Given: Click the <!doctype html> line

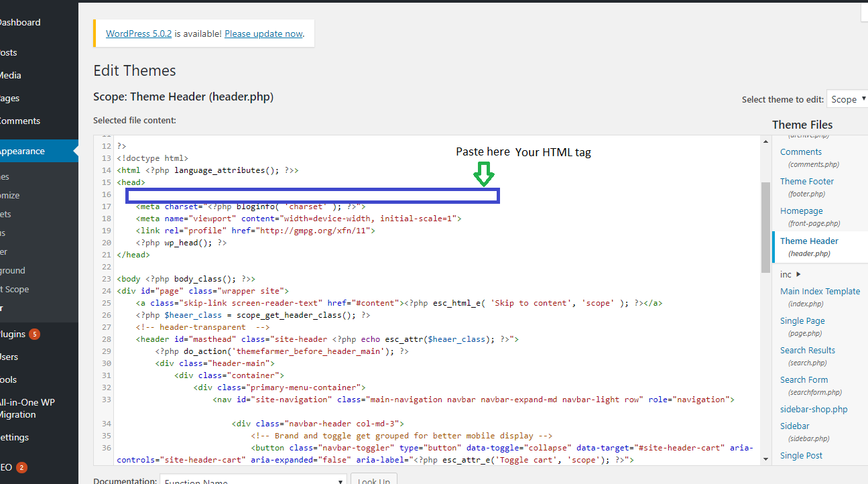Looking at the screenshot, I should click(152, 158).
